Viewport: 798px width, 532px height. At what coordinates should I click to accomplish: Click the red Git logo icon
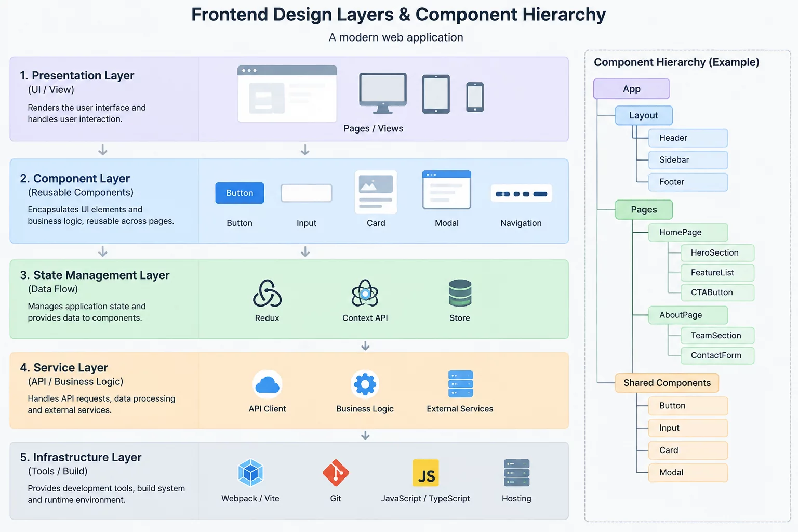(x=336, y=473)
